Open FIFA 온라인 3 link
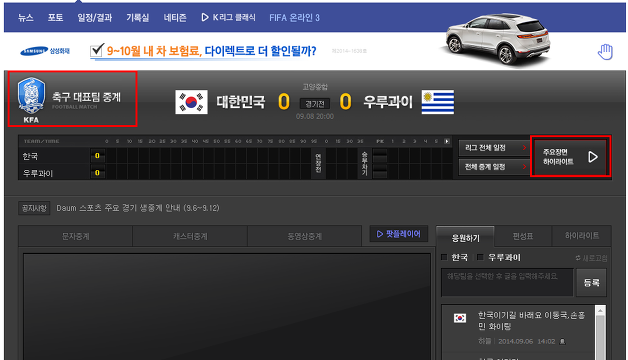The height and width of the screenshot is (360, 628). [294, 18]
